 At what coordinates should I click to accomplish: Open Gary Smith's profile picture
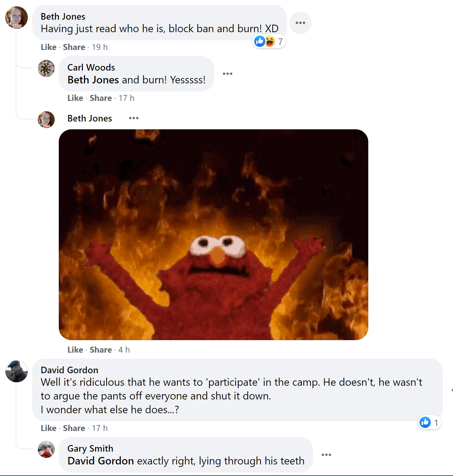click(x=46, y=449)
